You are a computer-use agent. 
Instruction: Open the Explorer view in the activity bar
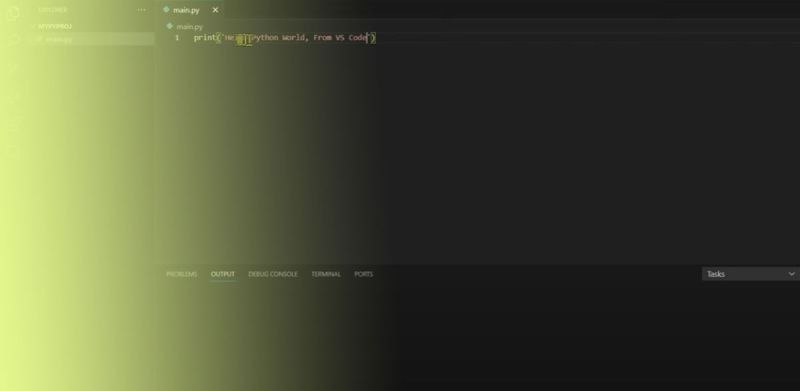point(14,13)
